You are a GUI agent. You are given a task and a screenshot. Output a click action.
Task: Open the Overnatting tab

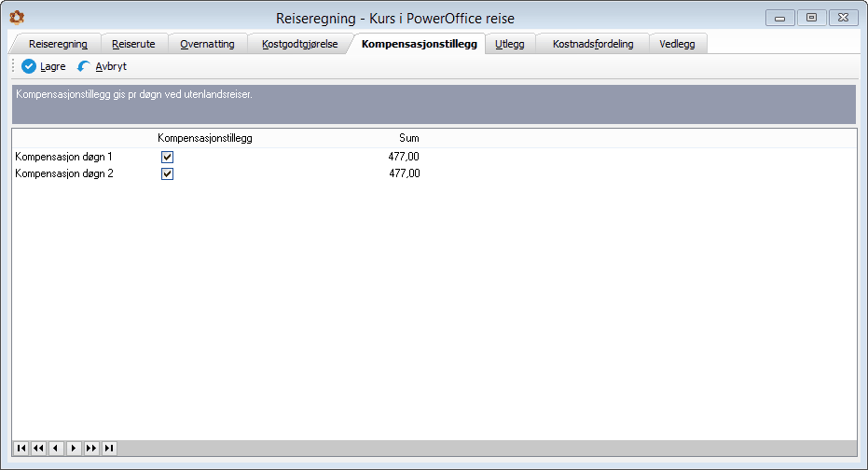click(x=207, y=44)
